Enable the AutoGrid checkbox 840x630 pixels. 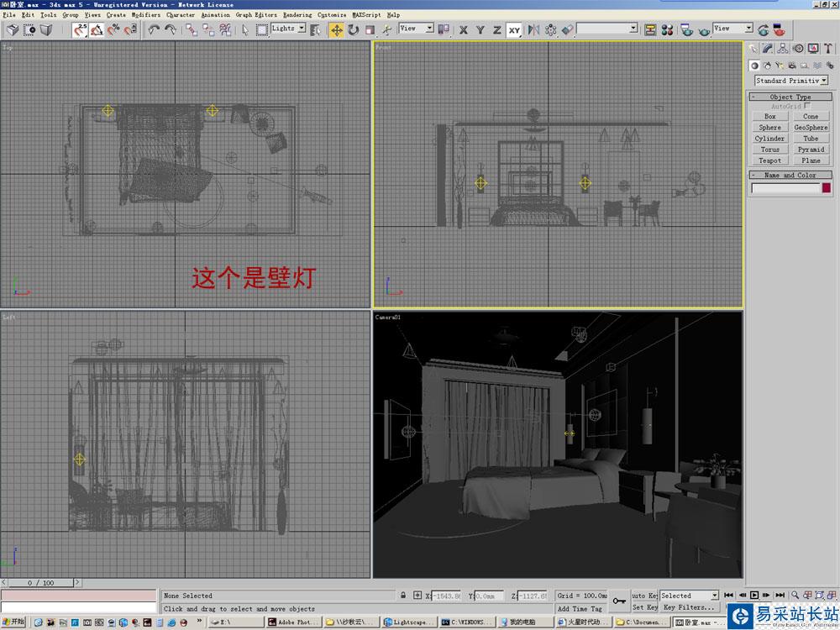[x=806, y=106]
